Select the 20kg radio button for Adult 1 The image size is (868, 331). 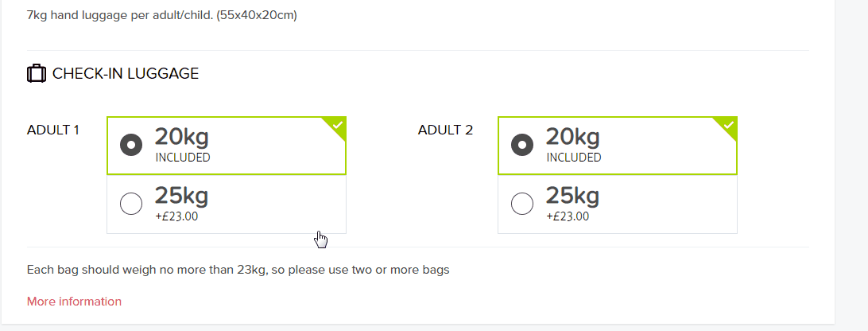coord(130,145)
